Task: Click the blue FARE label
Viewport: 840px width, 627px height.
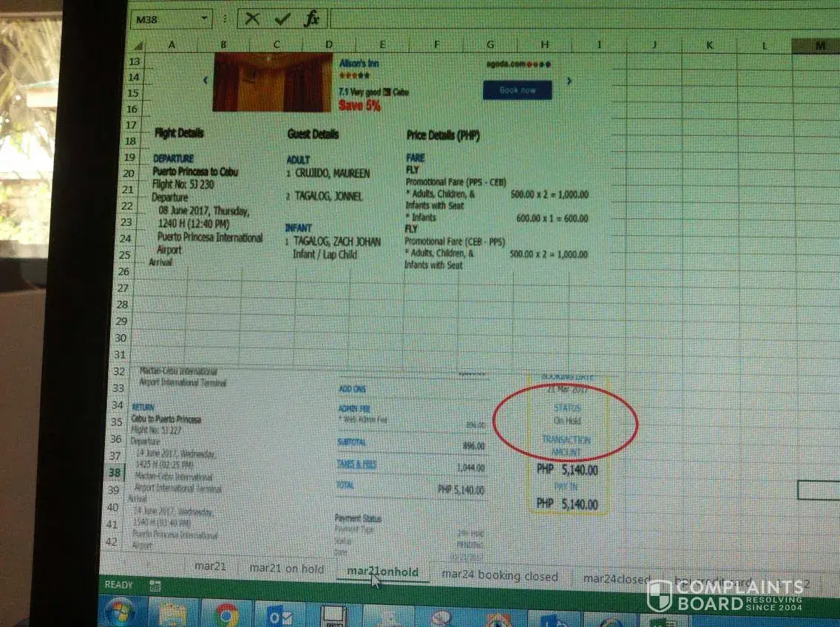Action: pyautogui.click(x=415, y=157)
